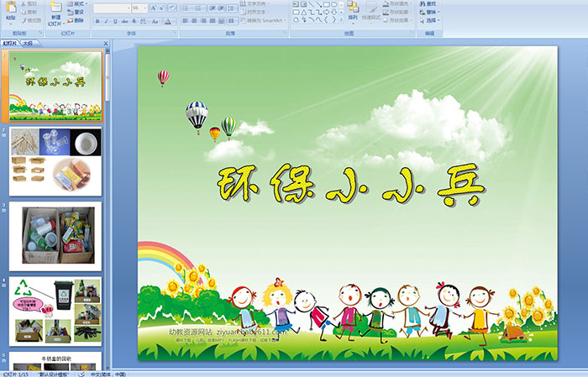The height and width of the screenshot is (377, 588).
Task: Open Find (查找) with binoculars icon
Action: coord(423,3)
